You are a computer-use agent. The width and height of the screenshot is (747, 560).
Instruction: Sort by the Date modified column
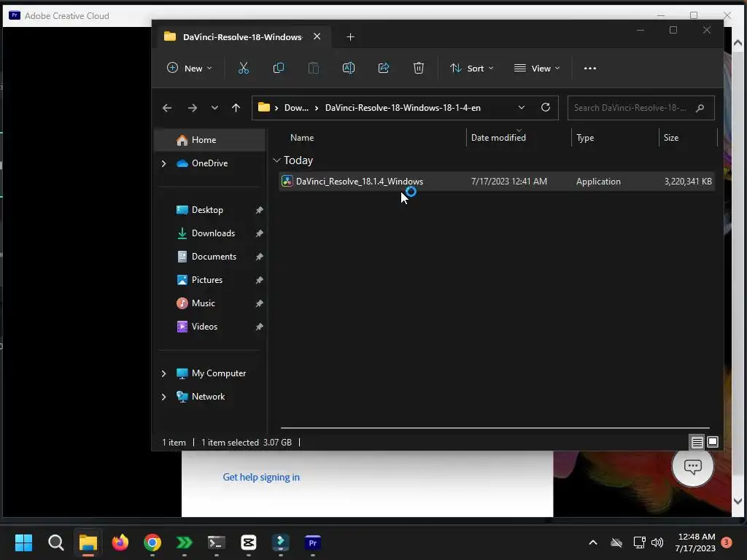498,138
